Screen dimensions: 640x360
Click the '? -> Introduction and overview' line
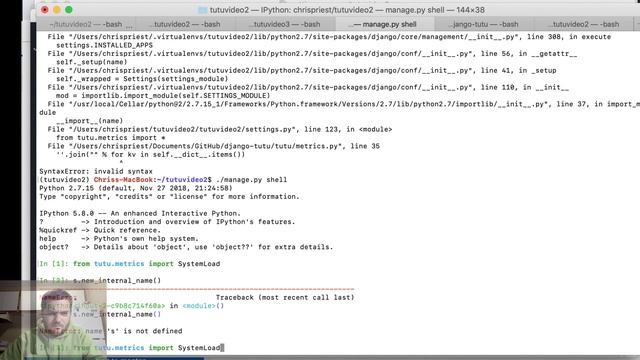click(x=167, y=222)
